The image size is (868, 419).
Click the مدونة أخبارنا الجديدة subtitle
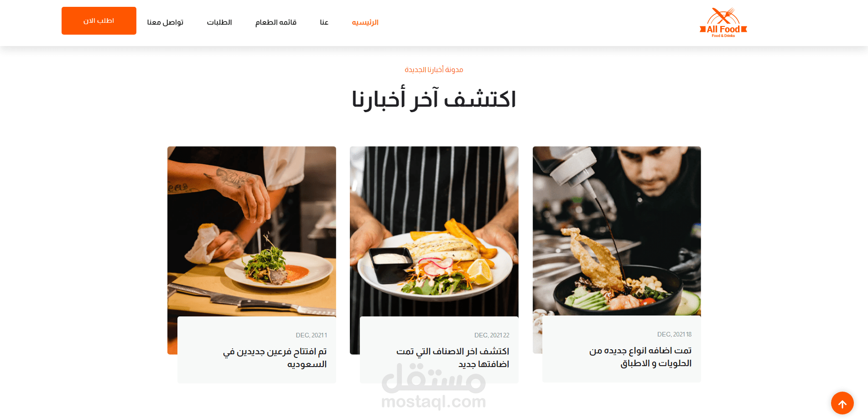[x=434, y=70]
